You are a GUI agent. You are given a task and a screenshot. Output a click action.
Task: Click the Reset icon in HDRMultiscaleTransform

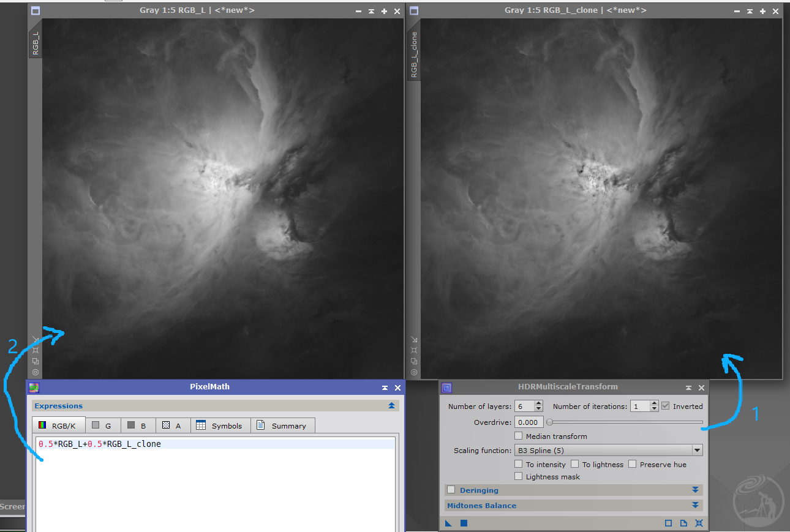[699, 523]
